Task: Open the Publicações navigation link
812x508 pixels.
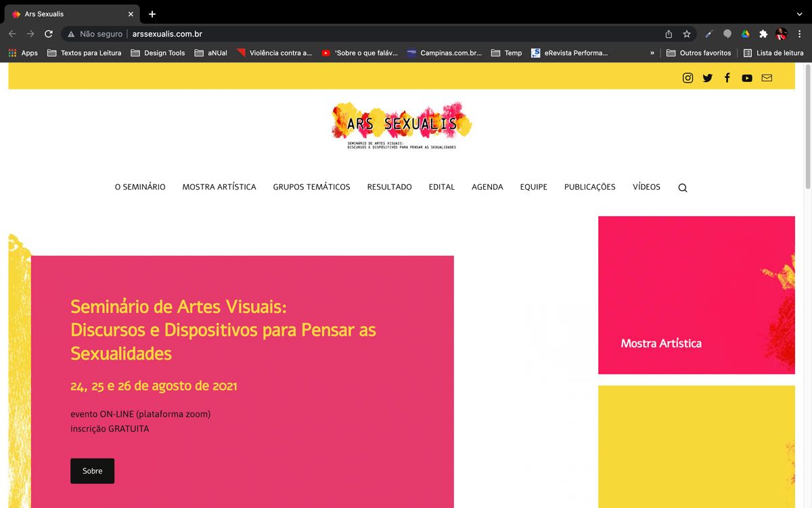Action: click(x=589, y=187)
